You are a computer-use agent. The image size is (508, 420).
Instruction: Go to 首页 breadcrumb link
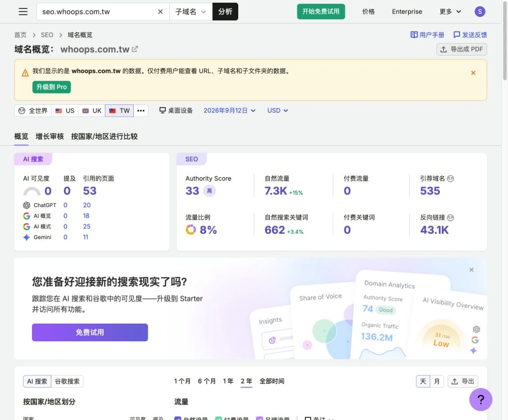coord(20,35)
